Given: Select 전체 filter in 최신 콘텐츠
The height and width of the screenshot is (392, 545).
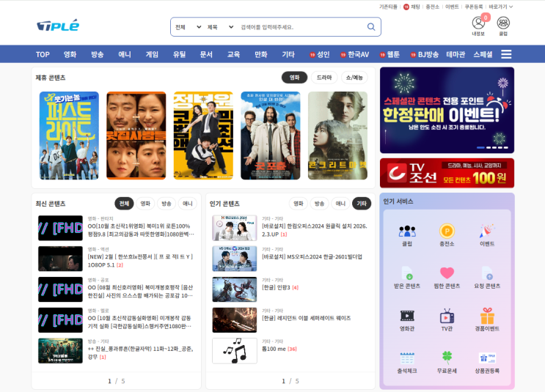Looking at the screenshot, I should tap(124, 204).
